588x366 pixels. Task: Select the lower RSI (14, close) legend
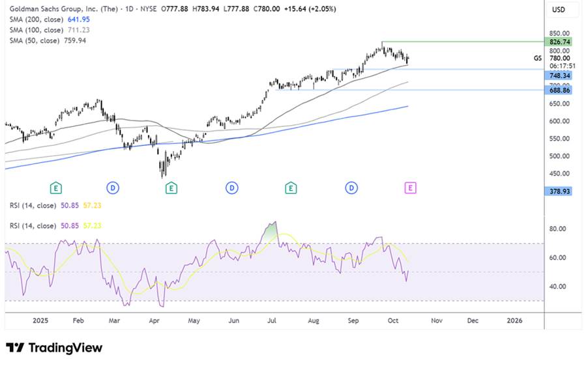pyautogui.click(x=33, y=225)
